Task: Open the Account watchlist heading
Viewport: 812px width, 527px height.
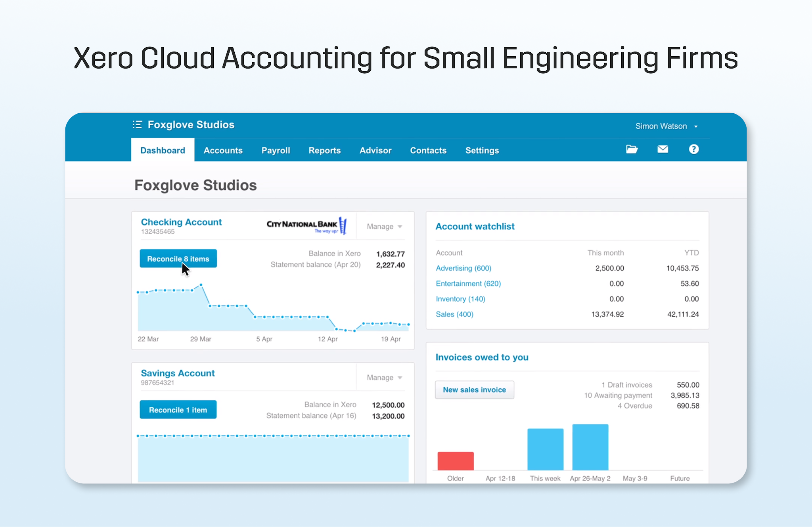Action: (x=475, y=227)
